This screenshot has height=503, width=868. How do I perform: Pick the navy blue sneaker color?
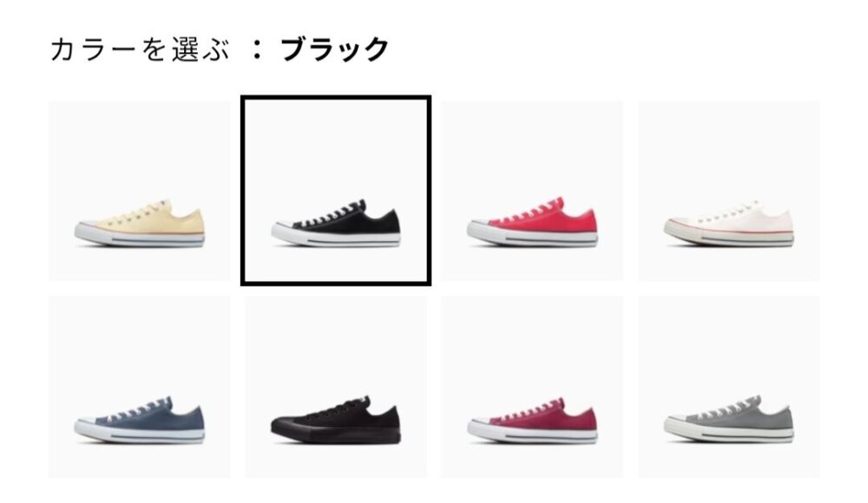point(140,387)
